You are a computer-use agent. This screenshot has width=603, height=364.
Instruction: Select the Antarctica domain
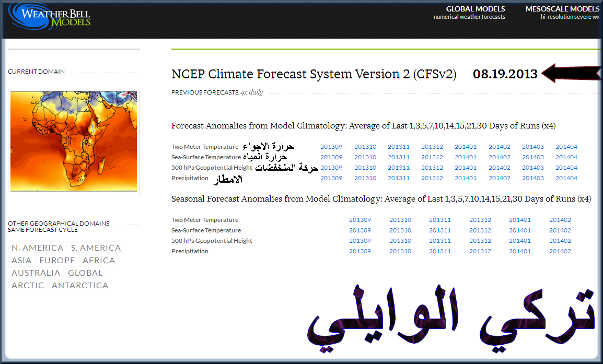tap(80, 286)
